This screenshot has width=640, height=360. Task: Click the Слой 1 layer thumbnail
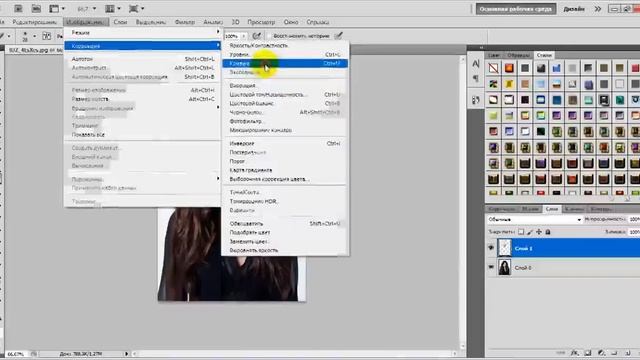(x=504, y=248)
